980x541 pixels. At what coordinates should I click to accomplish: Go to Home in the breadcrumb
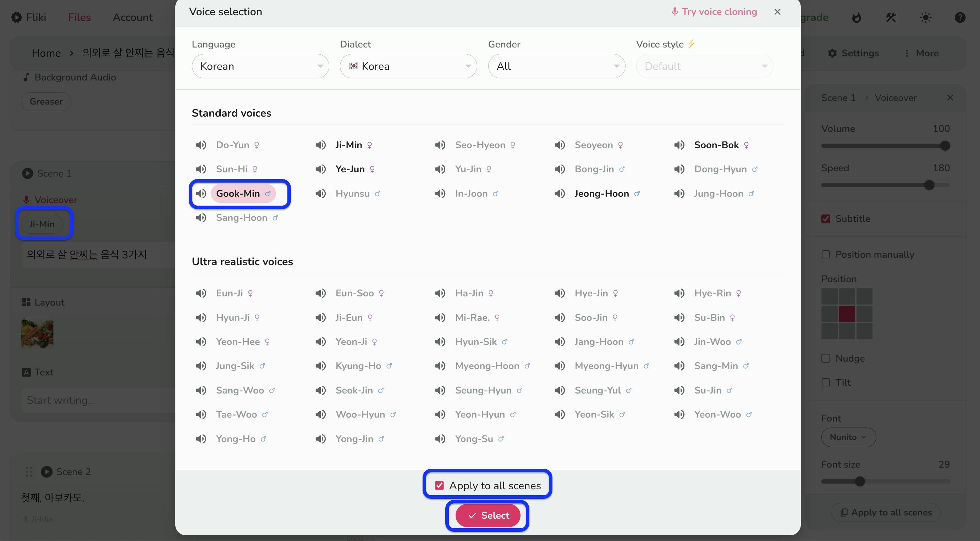point(46,53)
